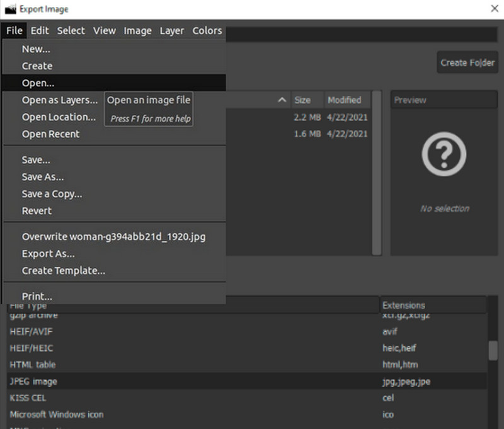This screenshot has height=429, width=504.
Task: Click Save a Copy... menu item
Action: point(52,194)
